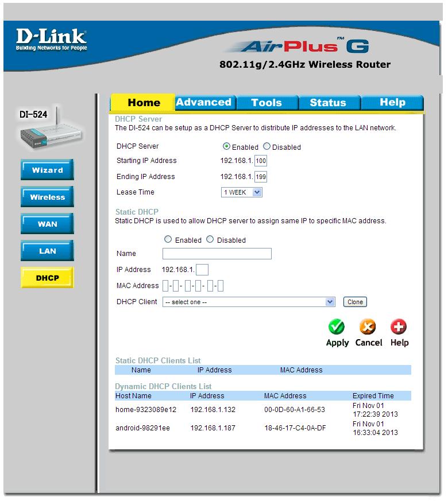Select DHCP Server Enabled radio button
The height and width of the screenshot is (501, 448).
tap(226, 147)
